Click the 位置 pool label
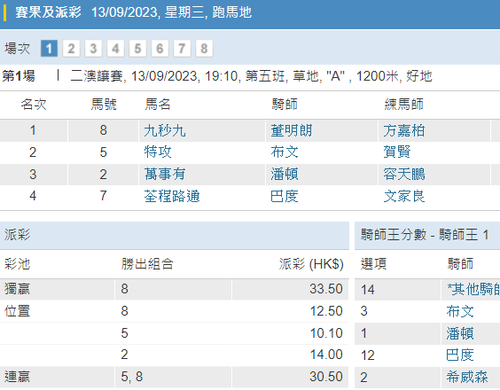This screenshot has width=500, height=390. [17, 311]
